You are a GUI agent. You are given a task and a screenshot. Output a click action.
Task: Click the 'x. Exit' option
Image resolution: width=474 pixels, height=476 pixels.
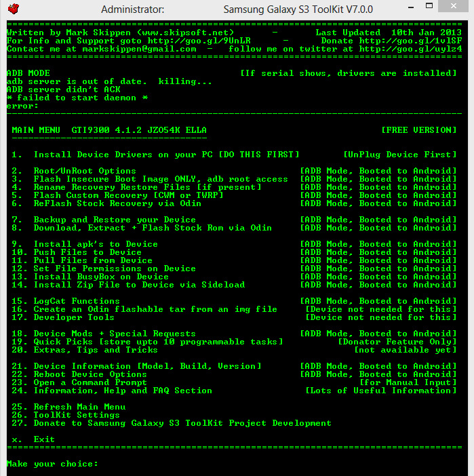pos(33,440)
